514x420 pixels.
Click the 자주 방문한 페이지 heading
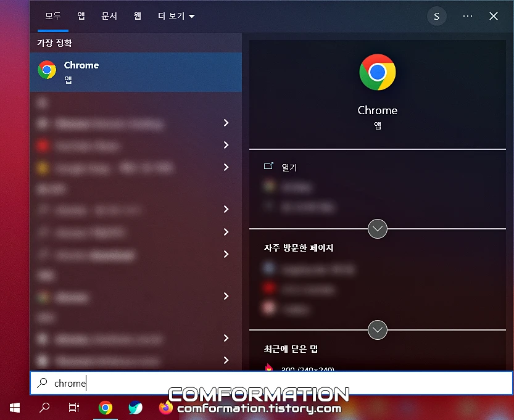[x=299, y=248]
